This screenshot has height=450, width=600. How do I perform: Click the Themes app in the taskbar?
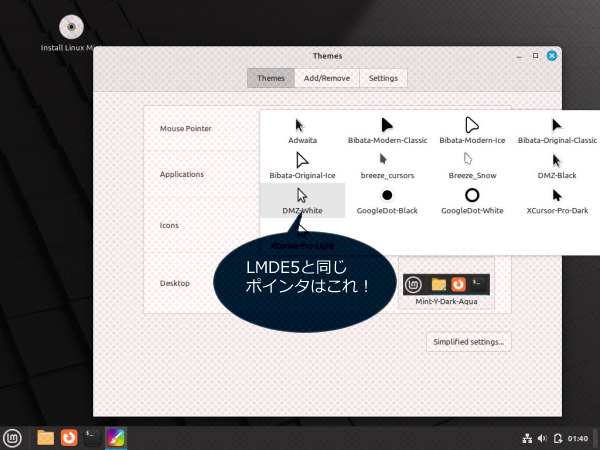[116, 438]
